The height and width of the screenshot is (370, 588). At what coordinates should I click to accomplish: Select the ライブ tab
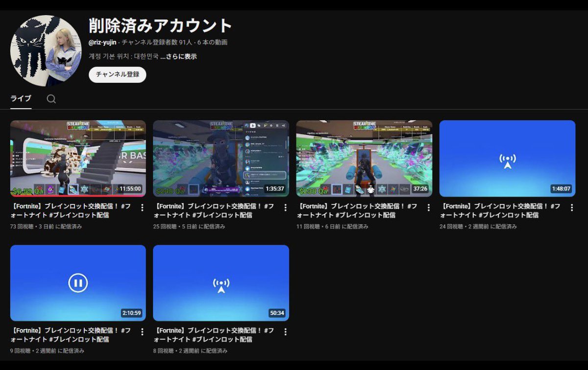pos(21,98)
